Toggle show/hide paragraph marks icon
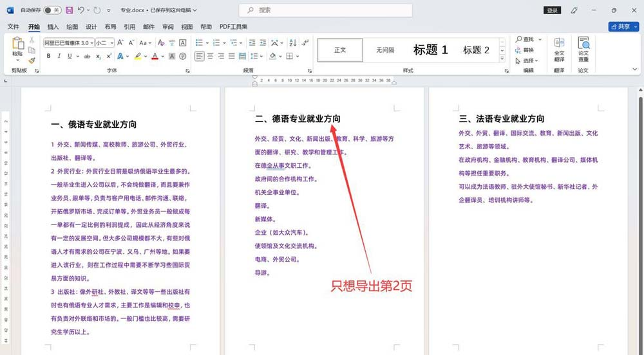644x355 pixels. point(305,42)
